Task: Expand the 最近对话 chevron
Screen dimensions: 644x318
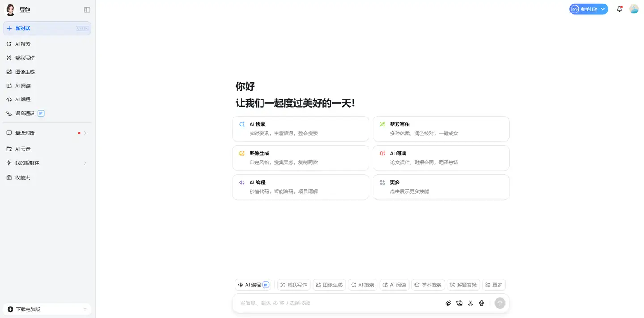Action: click(x=85, y=133)
